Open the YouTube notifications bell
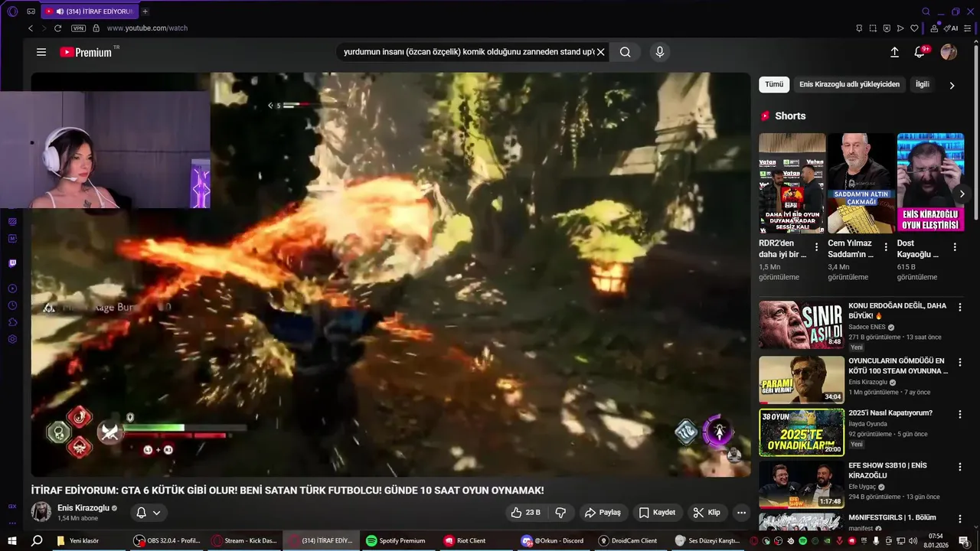Screen dimensions: 980x551 pyautogui.click(x=921, y=52)
